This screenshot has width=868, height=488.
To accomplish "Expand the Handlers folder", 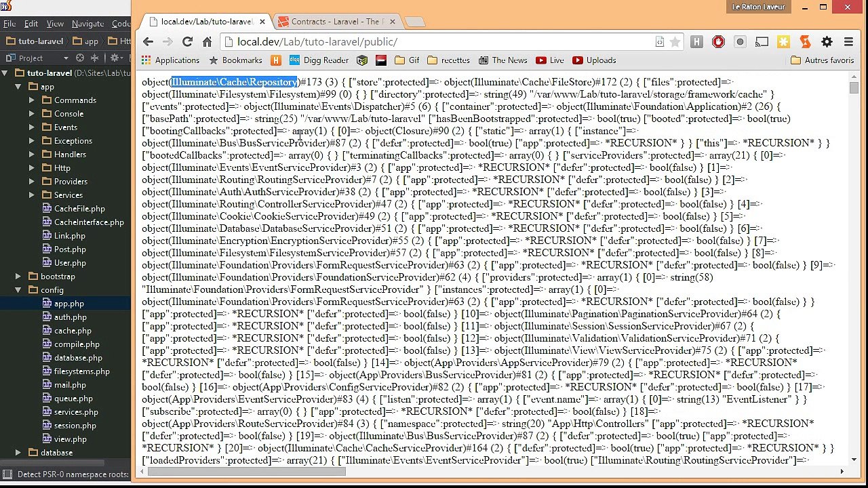I will click(x=31, y=155).
